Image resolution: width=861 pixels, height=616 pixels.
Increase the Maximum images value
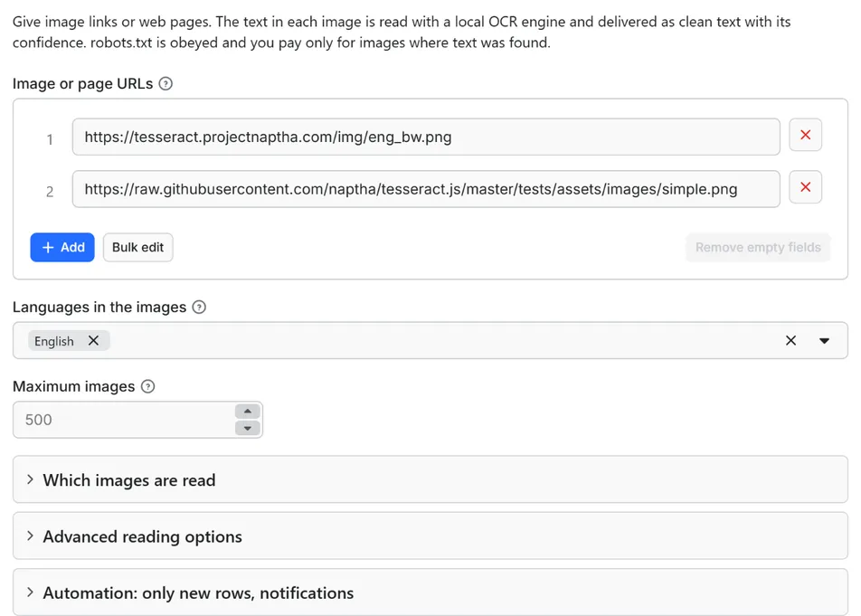[248, 412]
